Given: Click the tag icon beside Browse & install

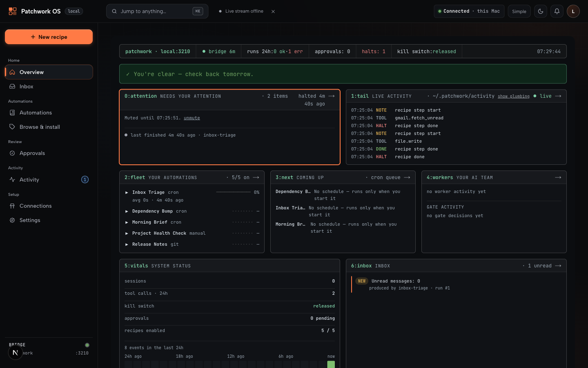Looking at the screenshot, I should tap(12, 127).
